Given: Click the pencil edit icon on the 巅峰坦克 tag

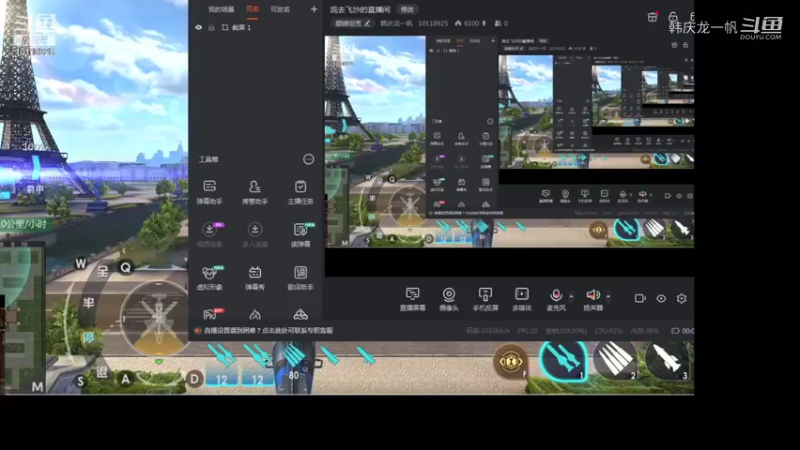Looking at the screenshot, I should click(x=367, y=23).
